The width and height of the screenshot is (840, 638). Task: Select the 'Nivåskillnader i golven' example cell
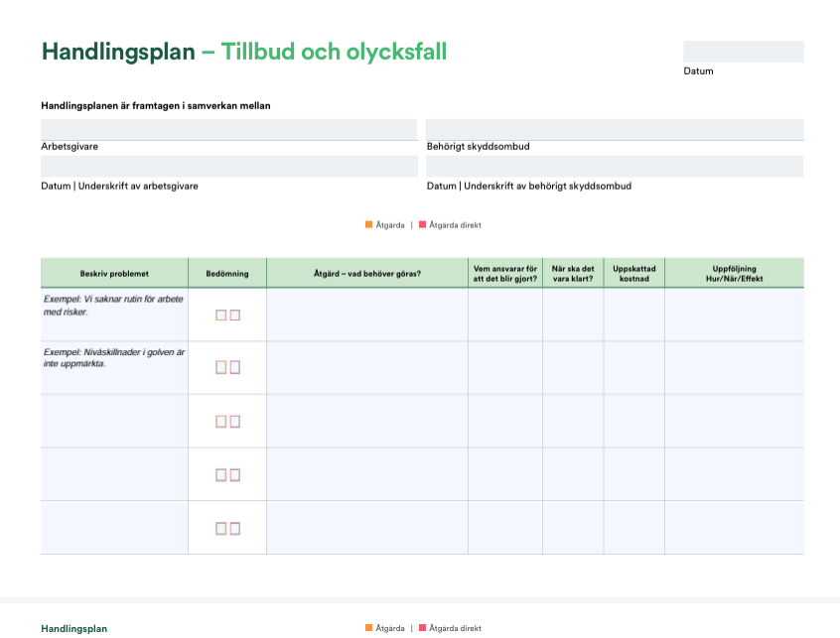click(x=114, y=368)
